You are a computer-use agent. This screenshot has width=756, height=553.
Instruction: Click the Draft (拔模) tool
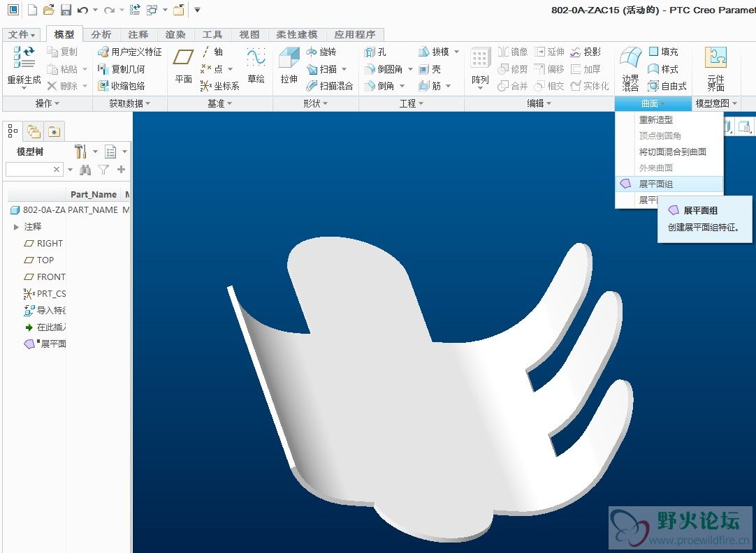tap(434, 52)
